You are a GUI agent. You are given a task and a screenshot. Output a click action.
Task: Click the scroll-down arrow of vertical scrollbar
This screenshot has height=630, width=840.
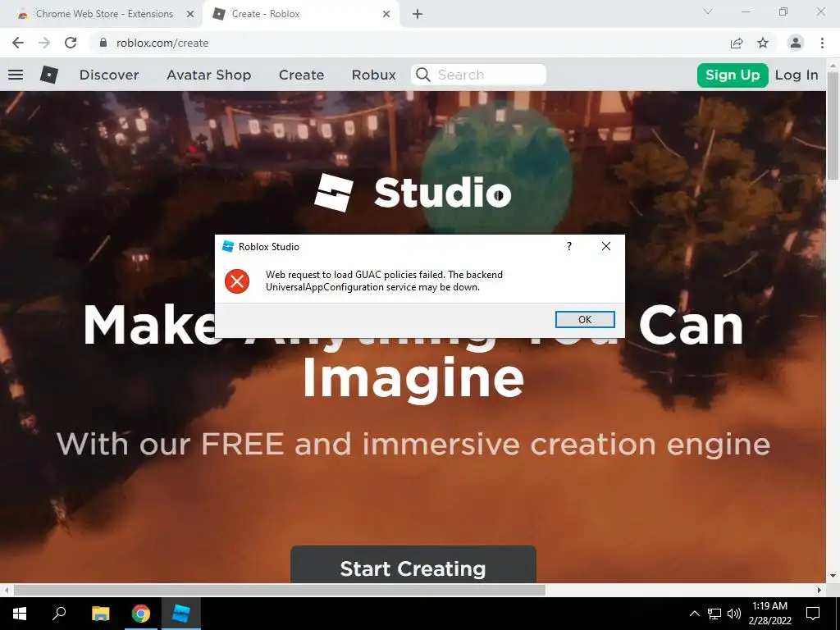[x=833, y=577]
